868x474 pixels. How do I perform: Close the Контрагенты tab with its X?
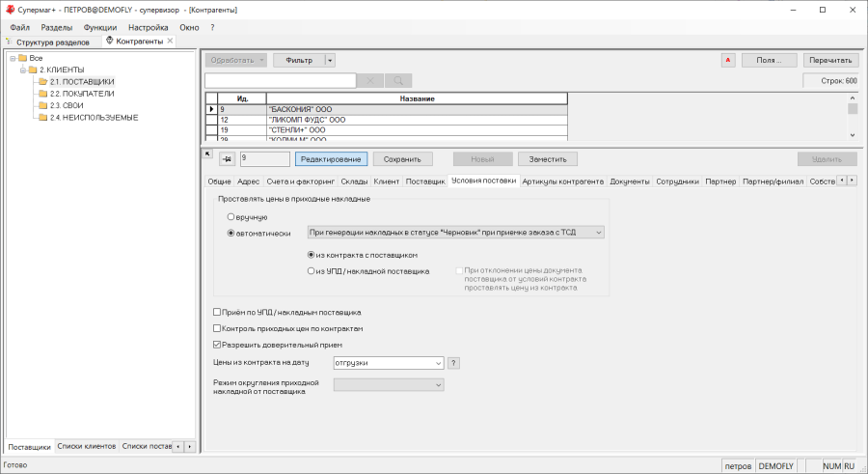171,42
